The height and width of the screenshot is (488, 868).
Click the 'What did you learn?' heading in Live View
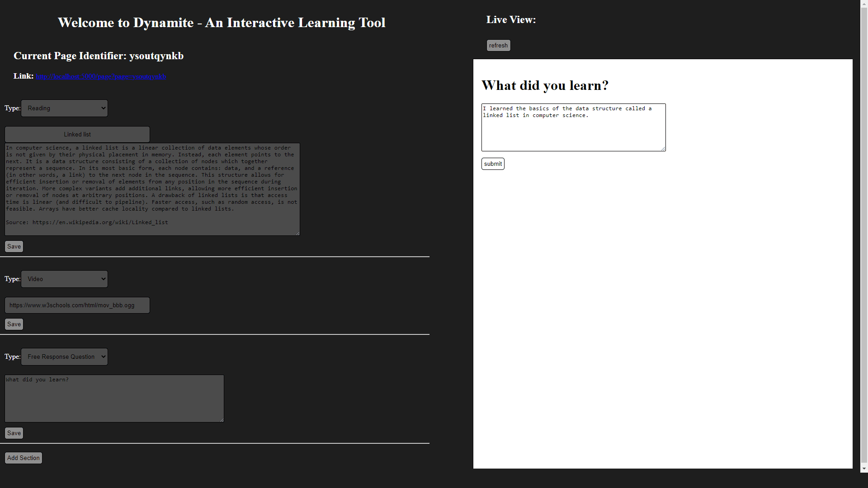(545, 85)
